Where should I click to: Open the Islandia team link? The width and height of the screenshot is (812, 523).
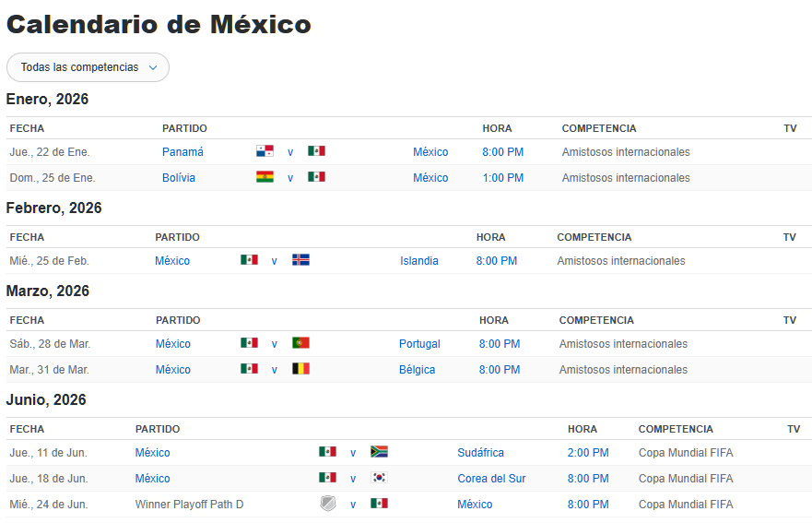point(419,261)
